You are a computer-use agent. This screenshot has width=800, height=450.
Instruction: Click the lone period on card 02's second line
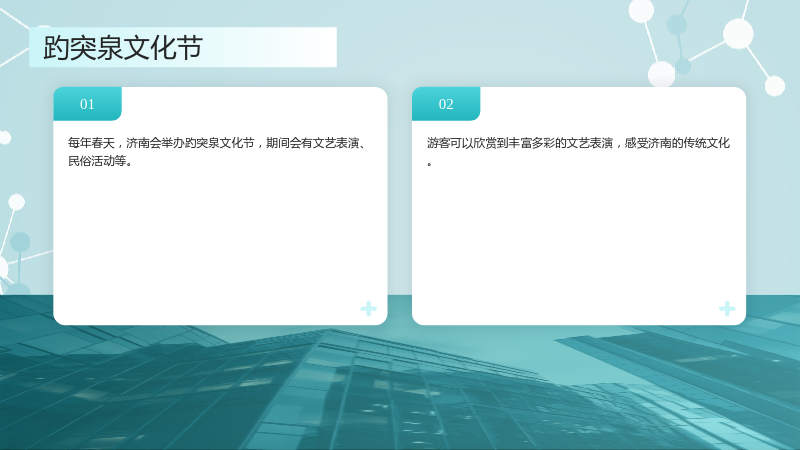point(430,164)
